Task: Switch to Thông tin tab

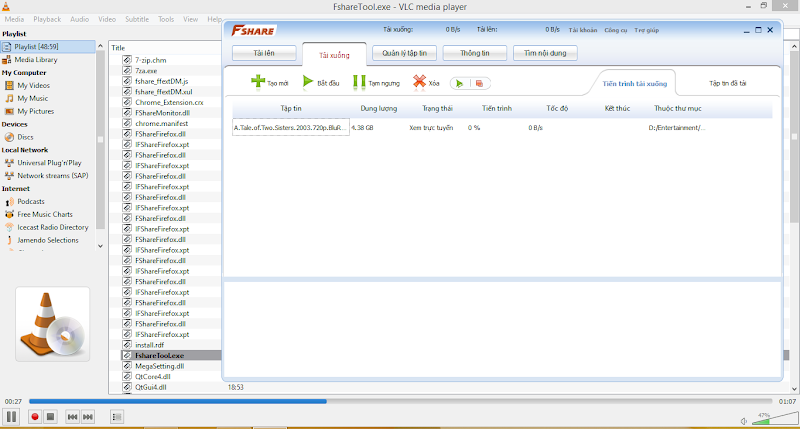Action: (x=474, y=53)
